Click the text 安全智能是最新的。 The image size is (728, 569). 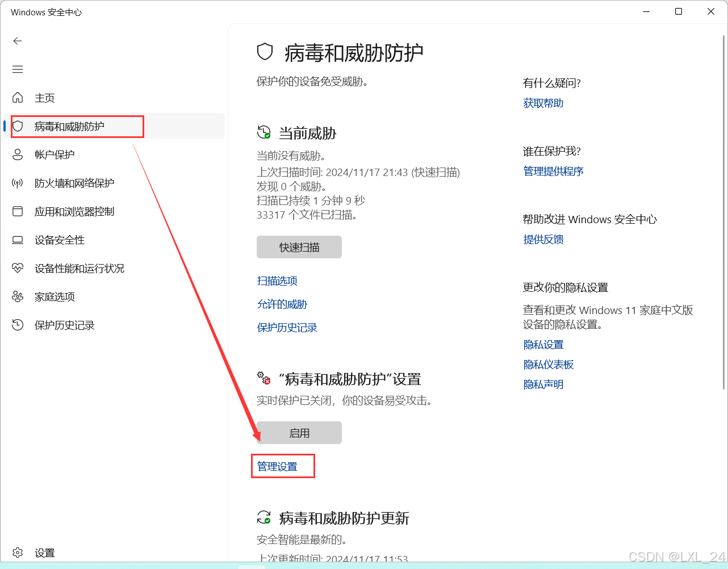[302, 538]
